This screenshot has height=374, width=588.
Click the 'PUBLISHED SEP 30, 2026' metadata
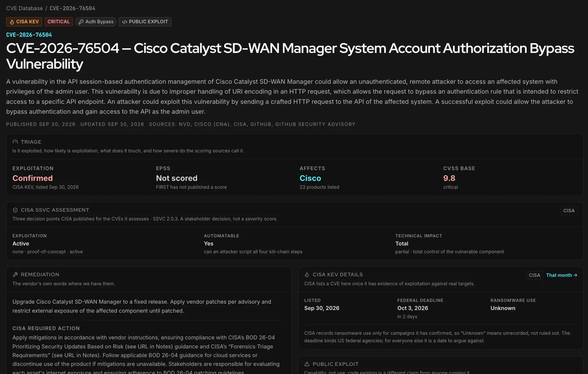pos(41,124)
